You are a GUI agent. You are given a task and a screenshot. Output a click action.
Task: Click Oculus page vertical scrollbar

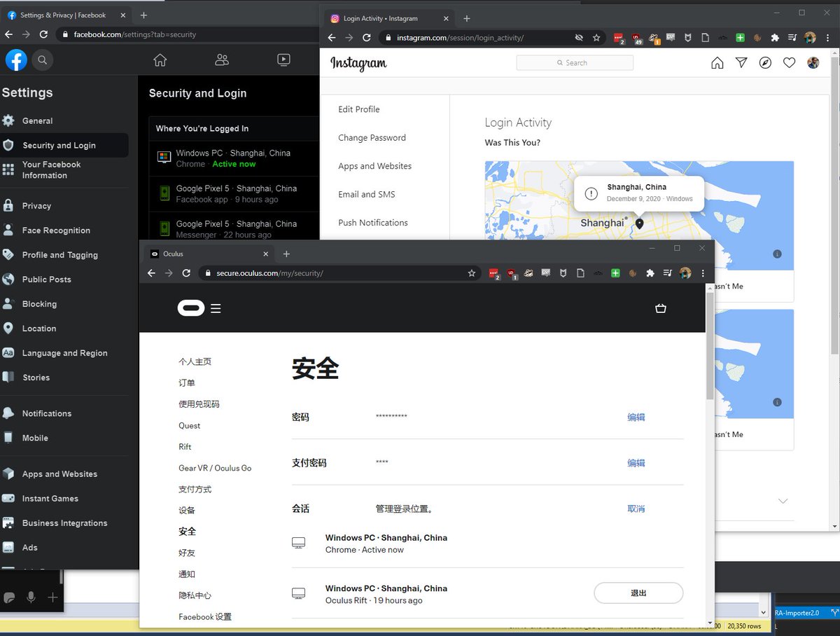(x=710, y=347)
